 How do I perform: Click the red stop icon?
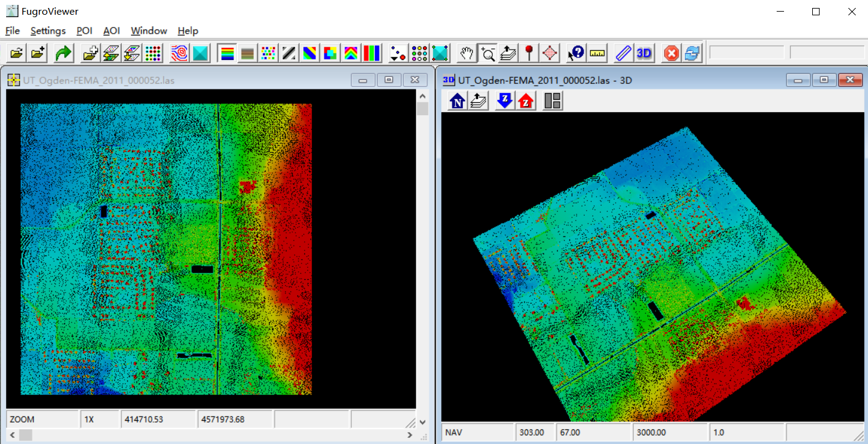click(x=671, y=53)
